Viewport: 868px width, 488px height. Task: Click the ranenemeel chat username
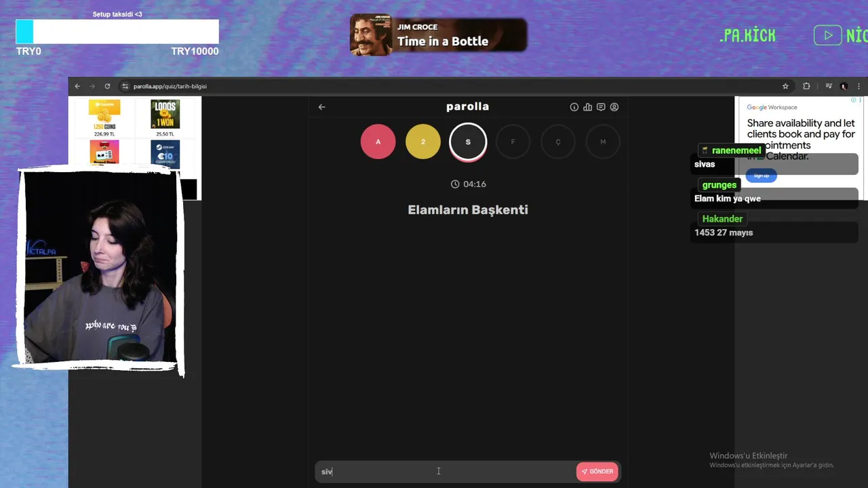click(x=736, y=150)
